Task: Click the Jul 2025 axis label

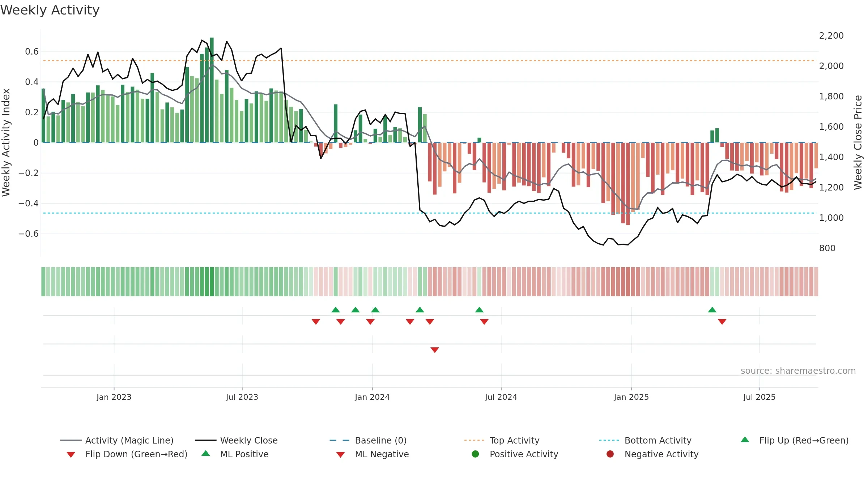Action: click(x=759, y=397)
